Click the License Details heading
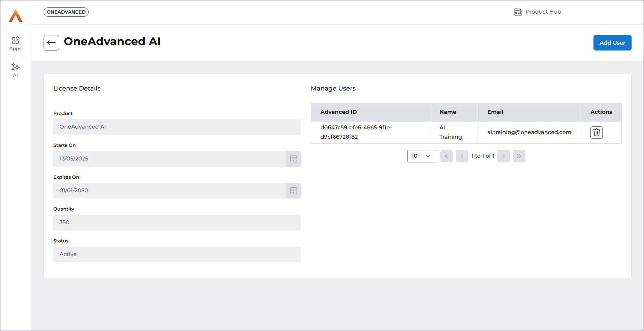 coord(77,89)
